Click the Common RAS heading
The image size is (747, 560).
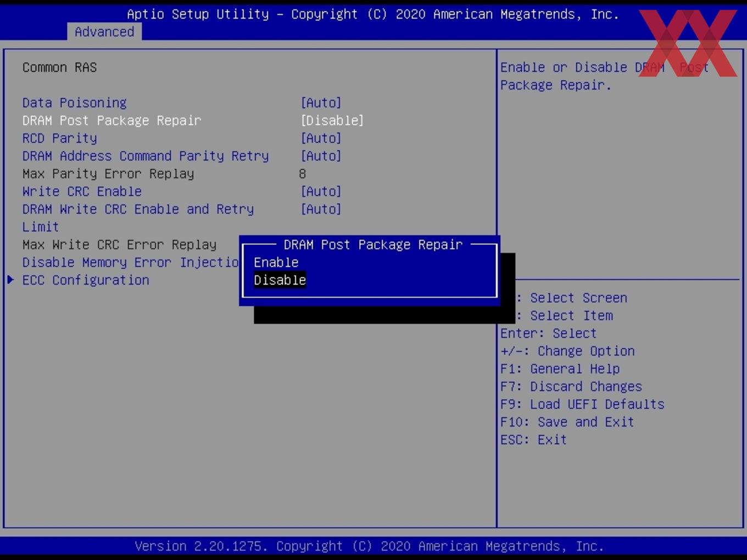[59, 68]
